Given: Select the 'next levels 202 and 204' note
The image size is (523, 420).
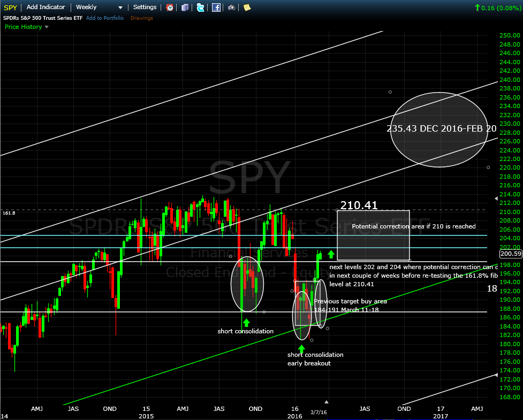Looking at the screenshot, I should coord(414,276).
